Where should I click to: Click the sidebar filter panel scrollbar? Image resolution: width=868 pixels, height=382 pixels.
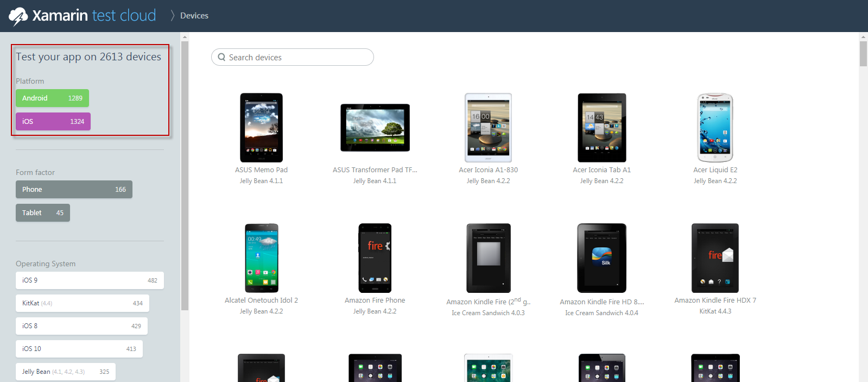pos(185,174)
